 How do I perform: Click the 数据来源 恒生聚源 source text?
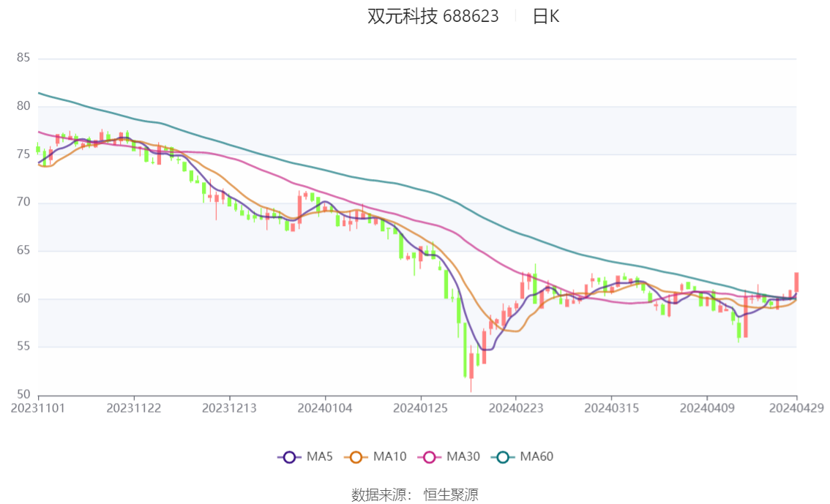415,495
